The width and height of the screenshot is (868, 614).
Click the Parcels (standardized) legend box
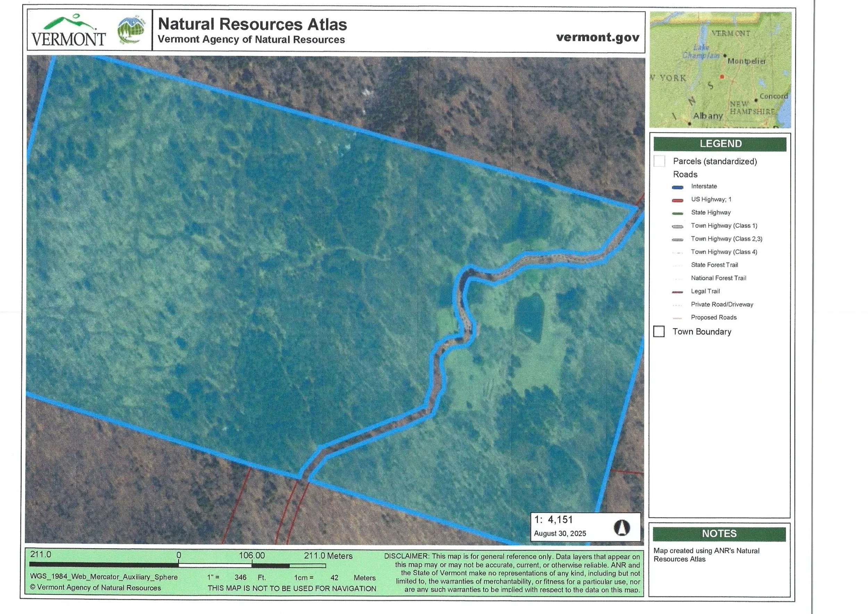[x=659, y=161]
